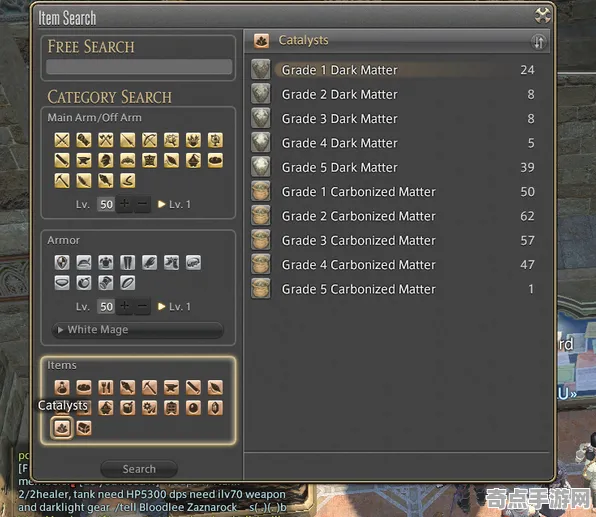This screenshot has width=596, height=517.
Task: Choose the pickaxe icon under Main Arm/Off Arm
Action: tap(62, 180)
